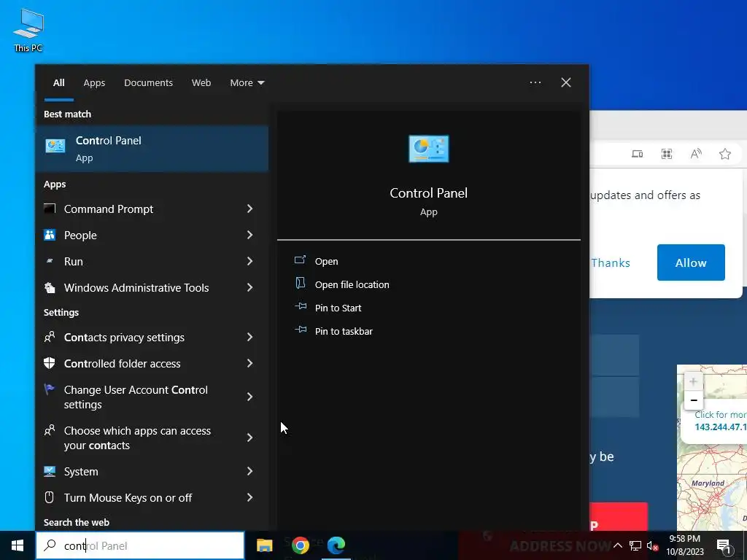Click the People app icon
This screenshot has height=560, width=747.
coord(50,235)
